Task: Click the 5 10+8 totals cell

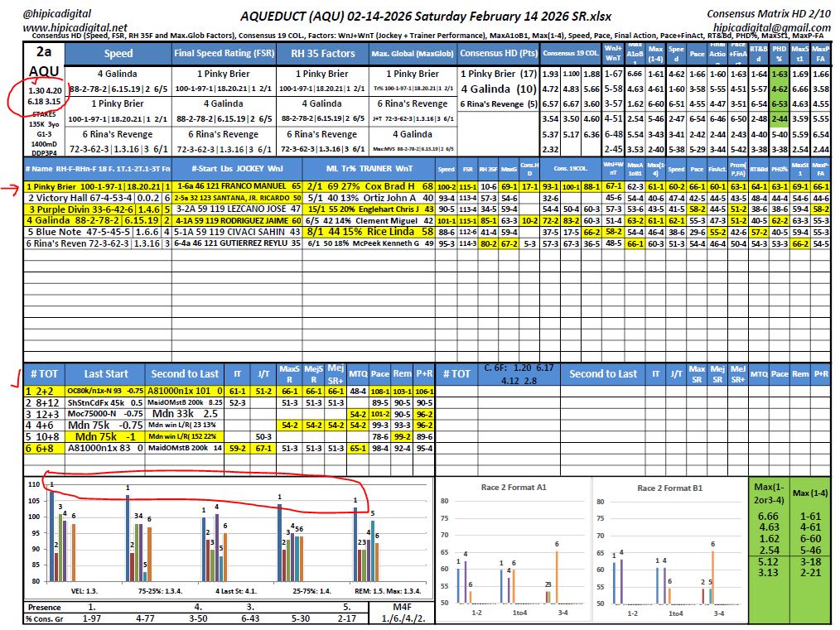Action: tap(44, 437)
